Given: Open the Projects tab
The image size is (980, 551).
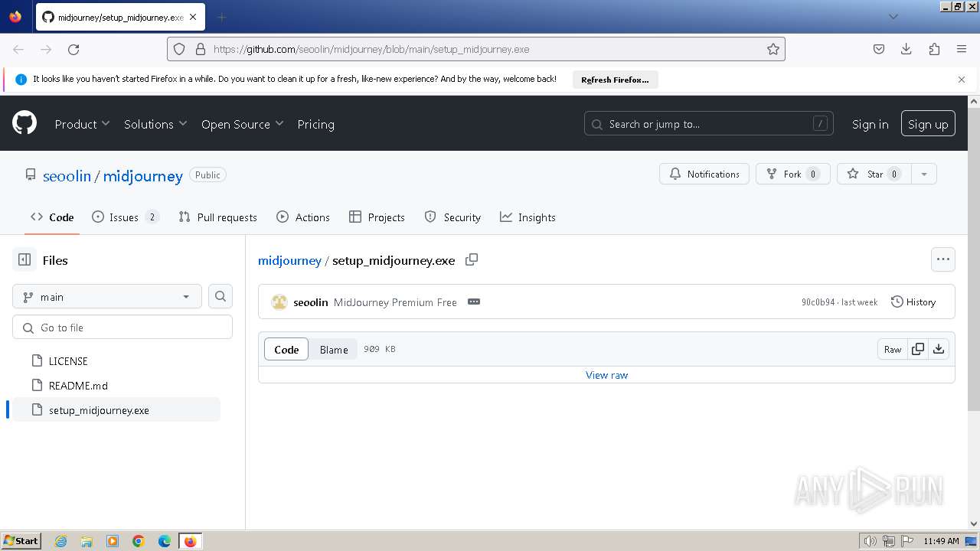Looking at the screenshot, I should tap(377, 217).
